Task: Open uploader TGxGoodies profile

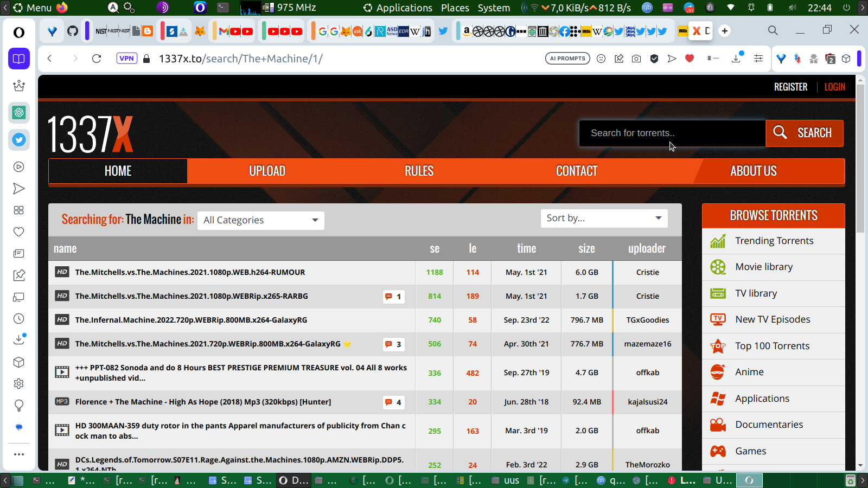Action: 648,320
